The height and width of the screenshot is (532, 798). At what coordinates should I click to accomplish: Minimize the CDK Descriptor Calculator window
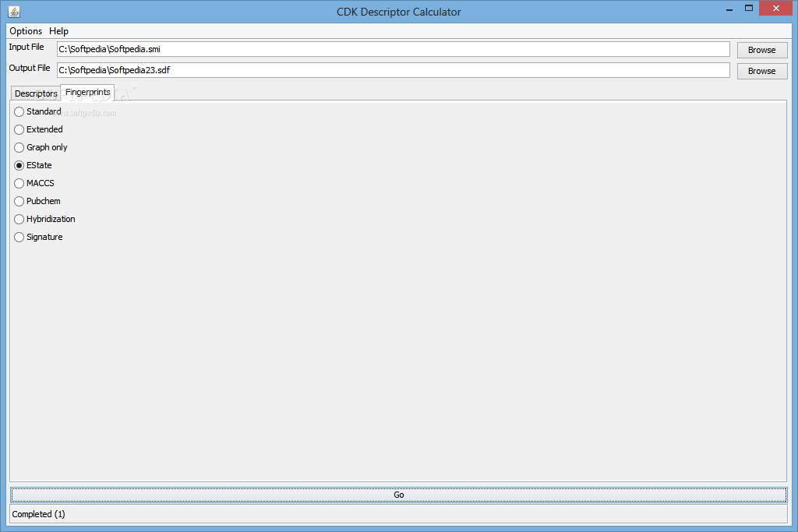click(729, 9)
